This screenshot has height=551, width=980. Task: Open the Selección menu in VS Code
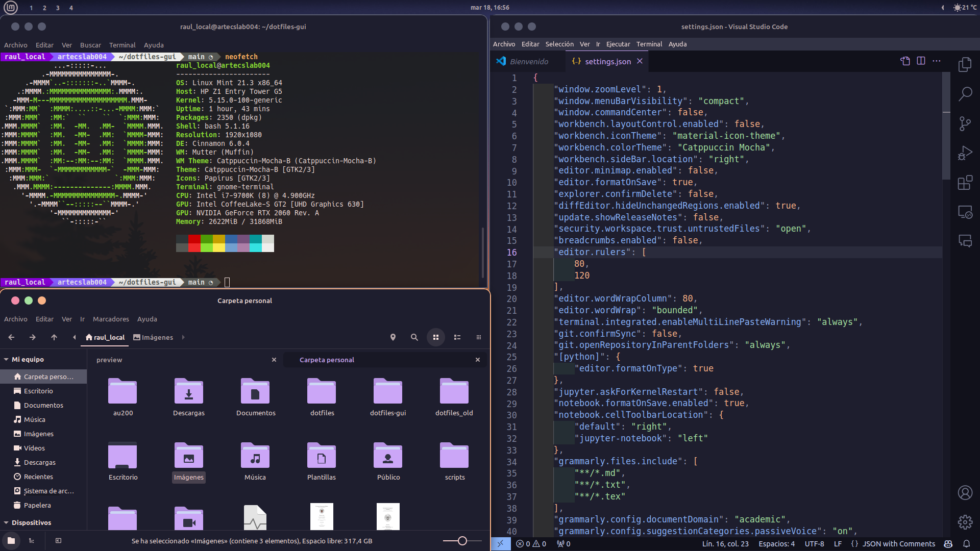(559, 44)
